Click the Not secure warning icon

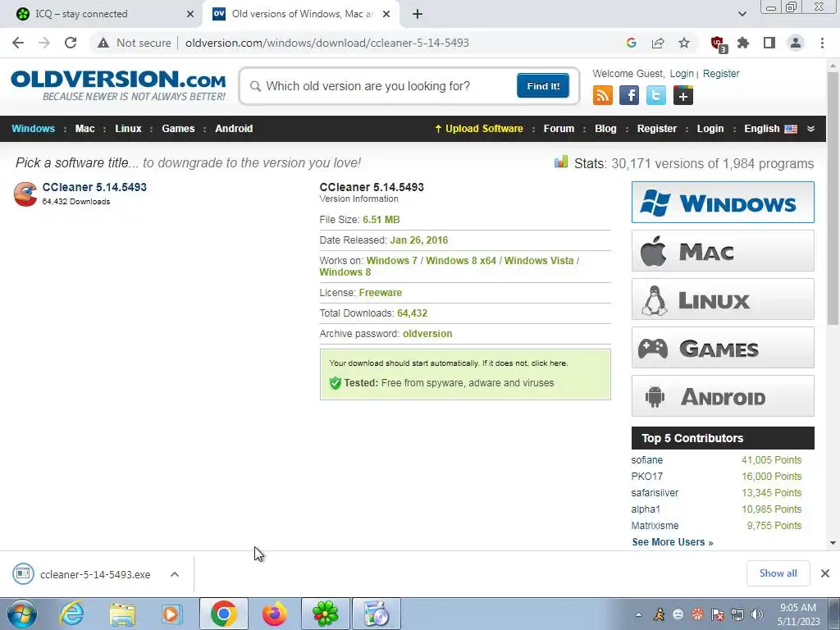[x=103, y=43]
